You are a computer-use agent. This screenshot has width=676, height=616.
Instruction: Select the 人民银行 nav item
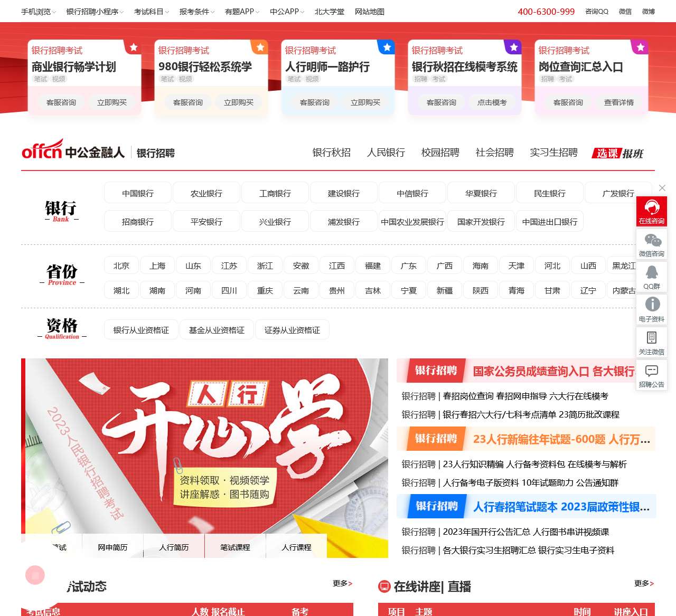[386, 153]
